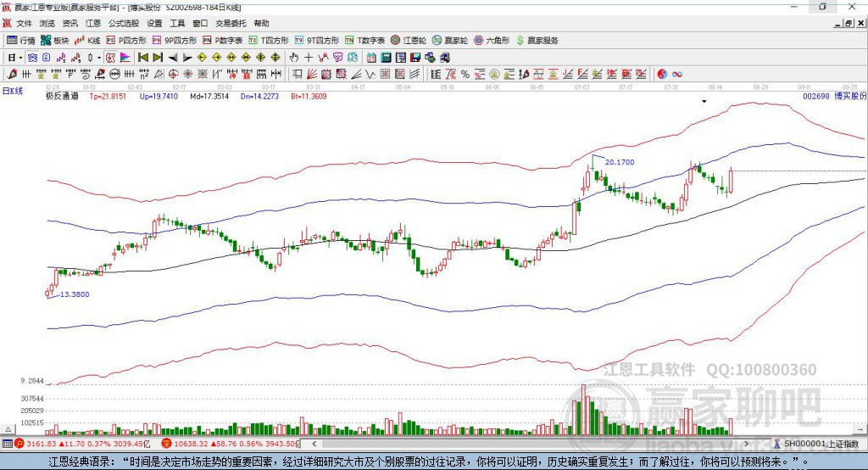Step chart right with black right arrow
This screenshot has width=868, height=470.
(187, 58)
